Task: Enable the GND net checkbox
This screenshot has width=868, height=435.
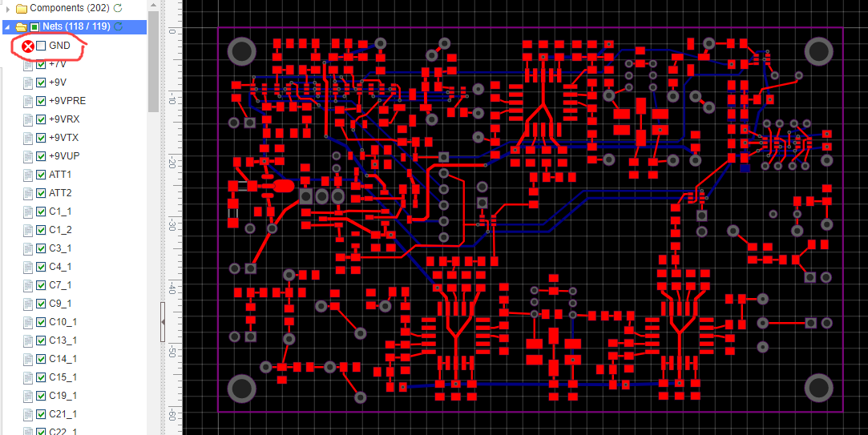Action: [x=41, y=46]
